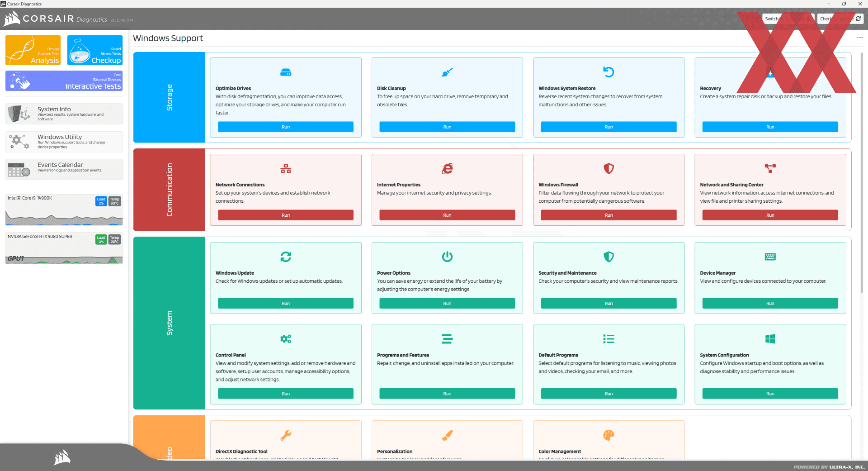Image resolution: width=868 pixels, height=471 pixels.
Task: Run Windows Update
Action: [x=286, y=304]
